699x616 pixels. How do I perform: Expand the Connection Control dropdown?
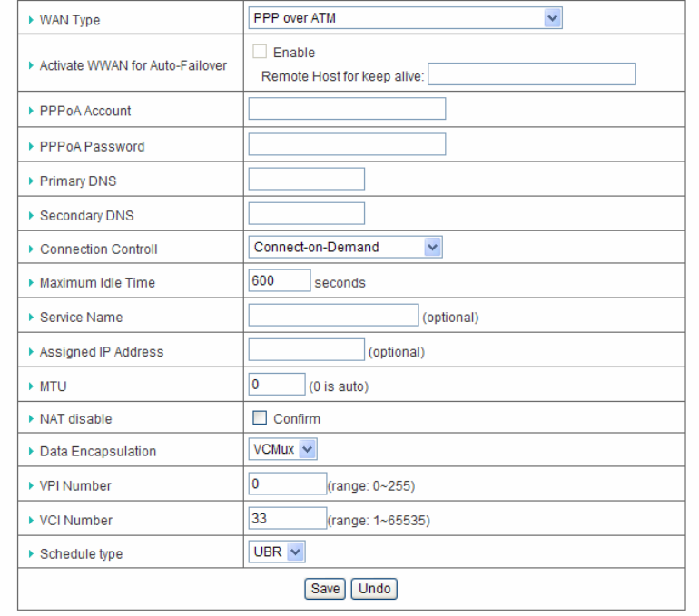coord(345,247)
